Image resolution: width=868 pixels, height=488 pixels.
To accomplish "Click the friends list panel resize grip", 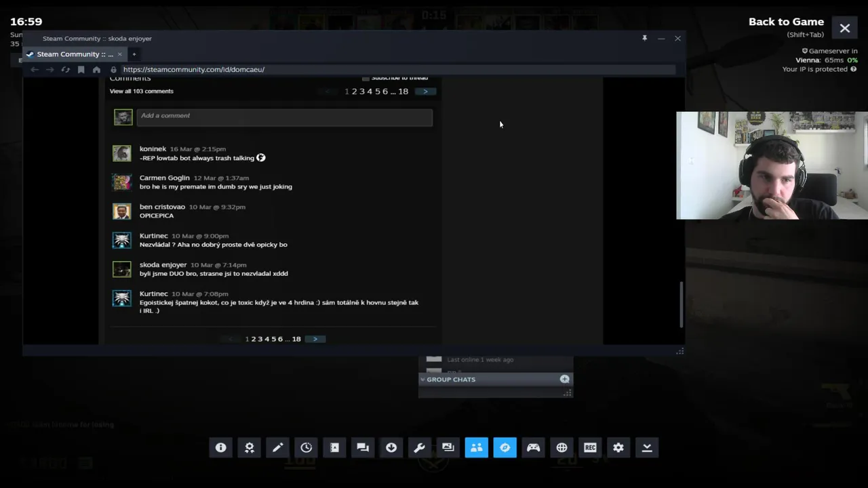I will tap(568, 392).
